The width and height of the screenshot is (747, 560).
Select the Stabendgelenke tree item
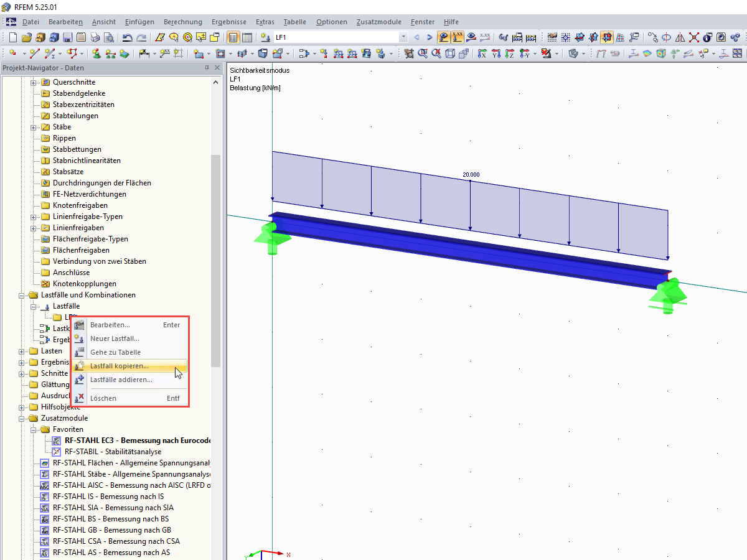(x=79, y=93)
